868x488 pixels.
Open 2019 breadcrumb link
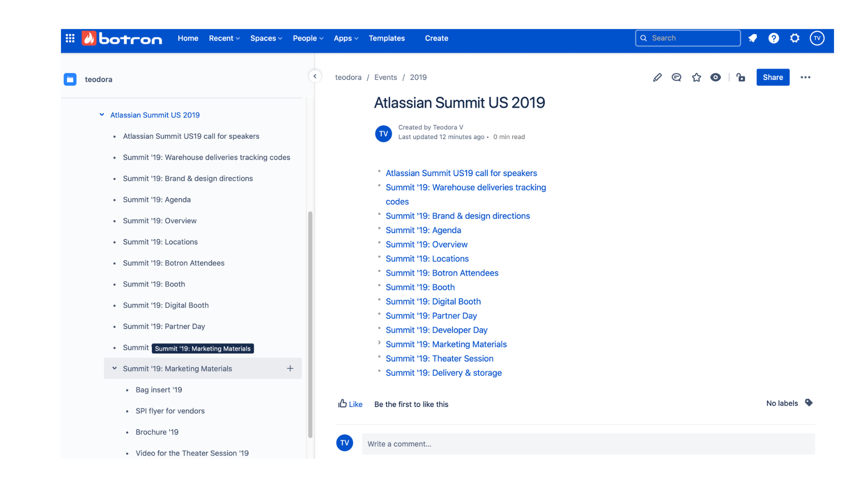tap(418, 77)
